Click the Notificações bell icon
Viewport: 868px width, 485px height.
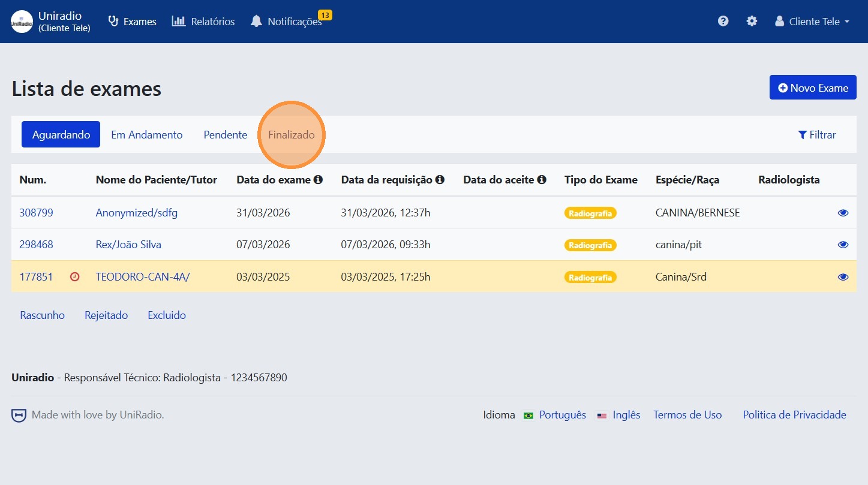point(257,22)
